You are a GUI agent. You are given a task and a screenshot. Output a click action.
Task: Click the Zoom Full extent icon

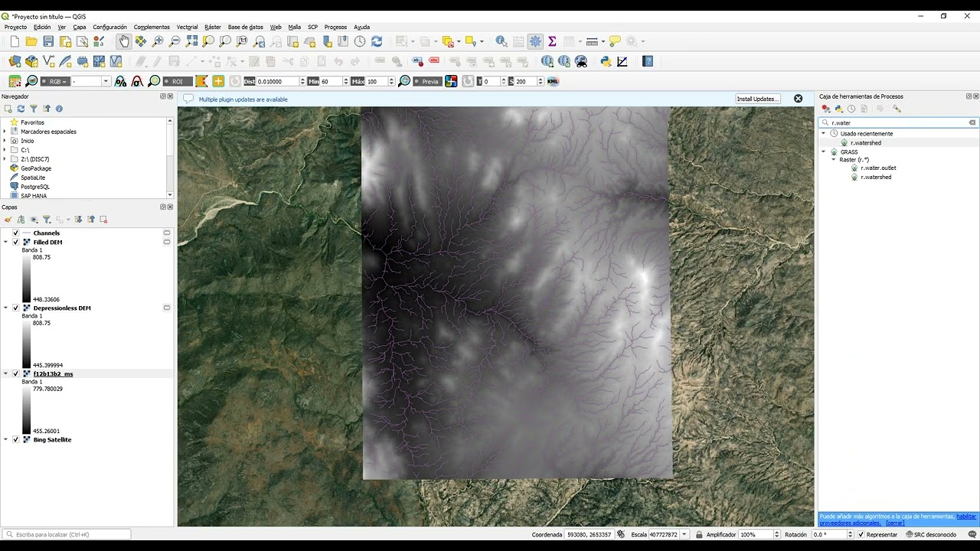point(191,41)
